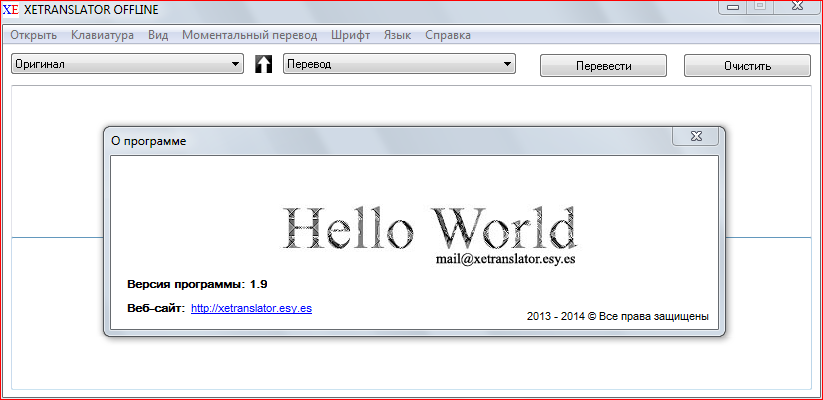Expand the Перевод language dropdown
Screen dimensions: 823x400
pyautogui.click(x=399, y=64)
